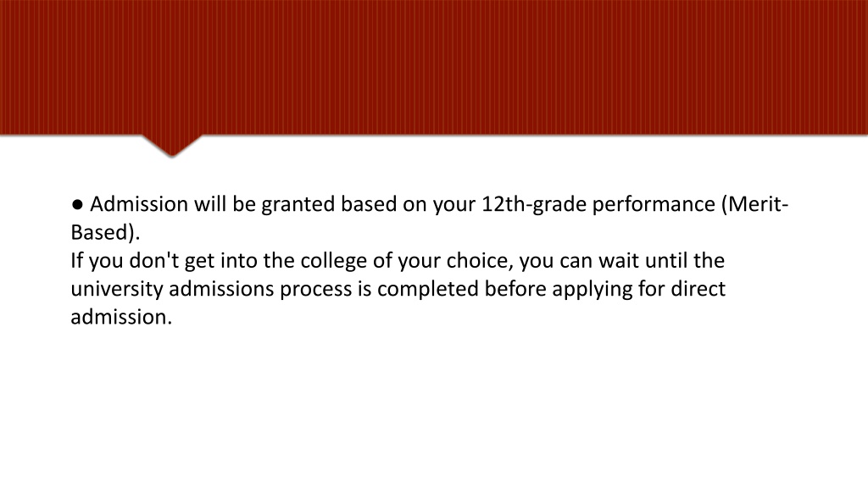Click the word "admissions" after university
This screenshot has width=868, height=488.
pyautogui.click(x=221, y=289)
